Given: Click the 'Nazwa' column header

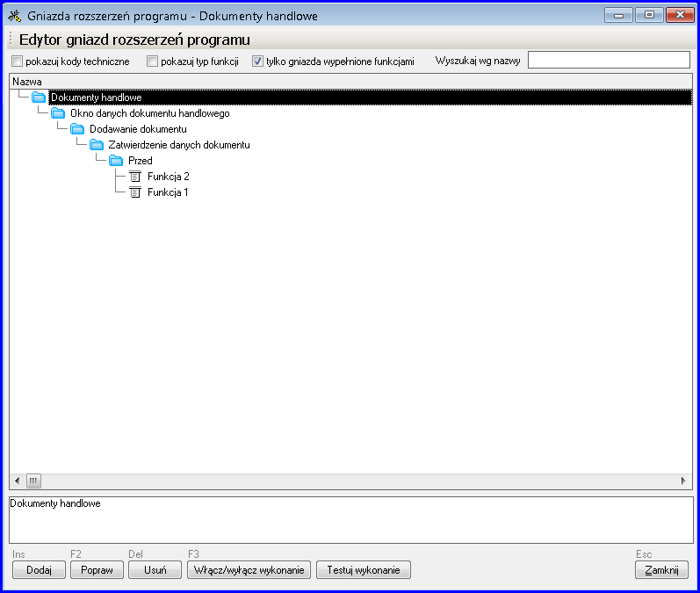Looking at the screenshot, I should [x=351, y=82].
